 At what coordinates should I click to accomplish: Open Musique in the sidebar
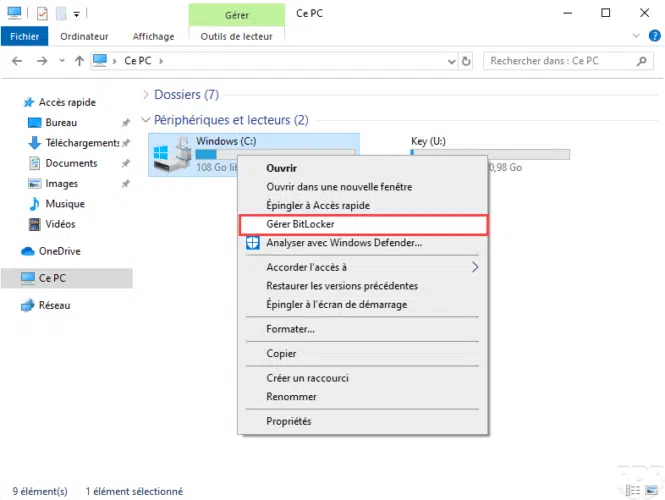65,204
